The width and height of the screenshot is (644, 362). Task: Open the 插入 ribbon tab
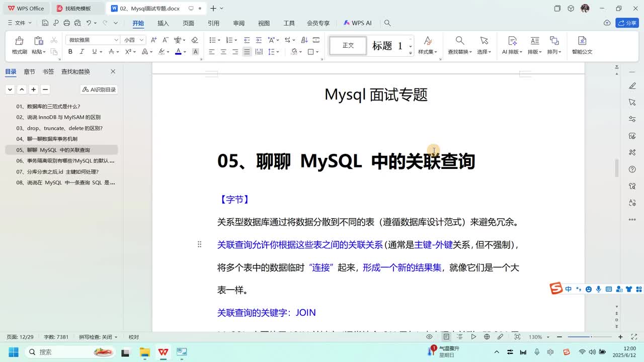[163, 23]
